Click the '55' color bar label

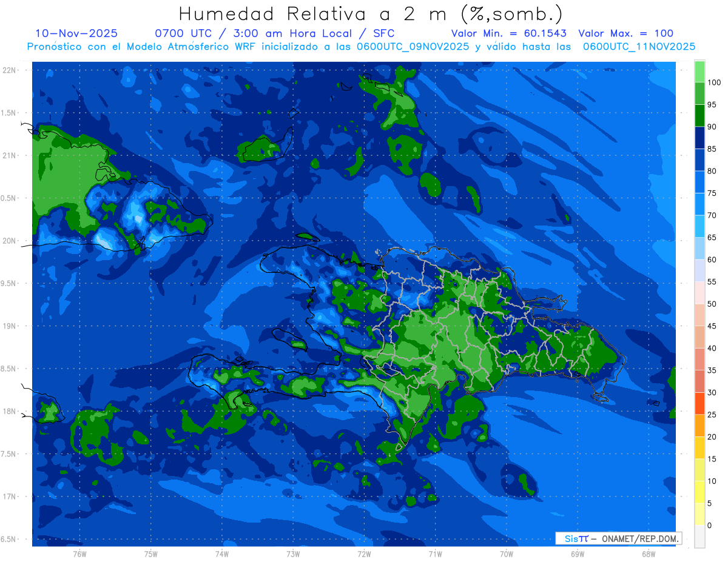coord(712,282)
